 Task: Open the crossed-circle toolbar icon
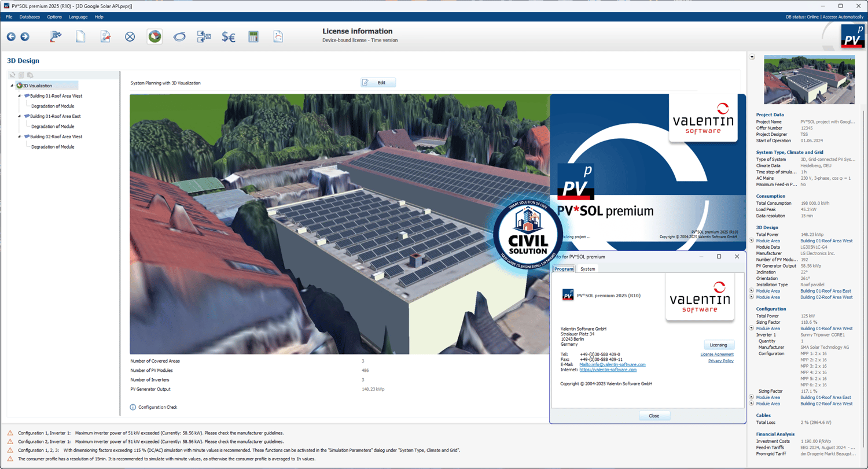coord(130,37)
